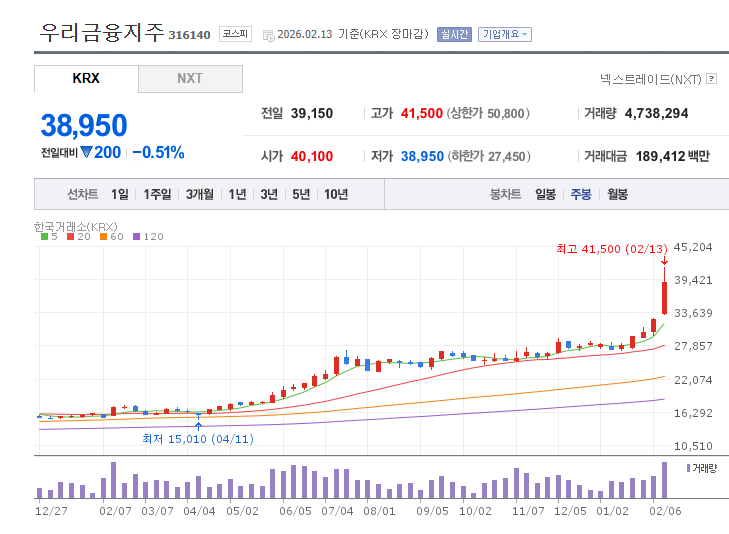Click the 최저 15,010 (04/11) marker label

pos(198,439)
